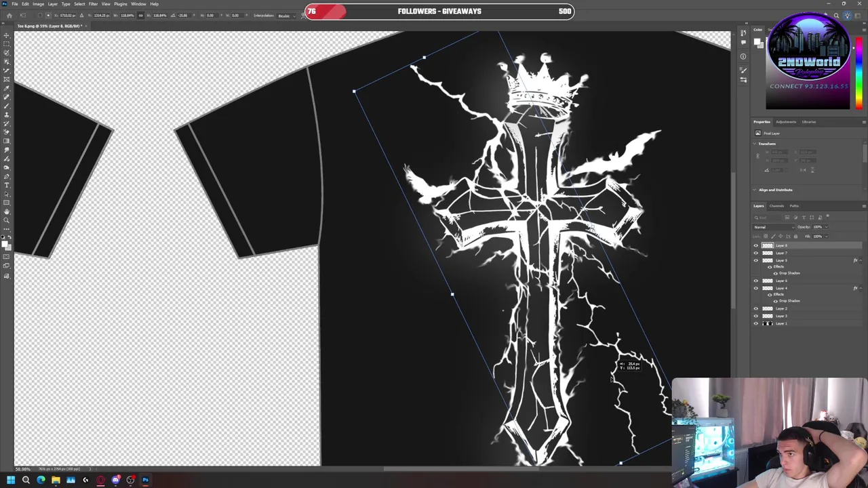Click the vertical canvas scrollbar
Image resolution: width=868 pixels, height=488 pixels.
(x=734, y=241)
